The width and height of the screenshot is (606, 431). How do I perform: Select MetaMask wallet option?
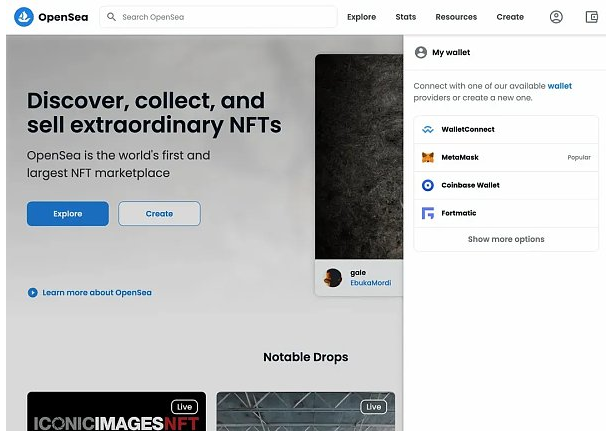tap(506, 157)
